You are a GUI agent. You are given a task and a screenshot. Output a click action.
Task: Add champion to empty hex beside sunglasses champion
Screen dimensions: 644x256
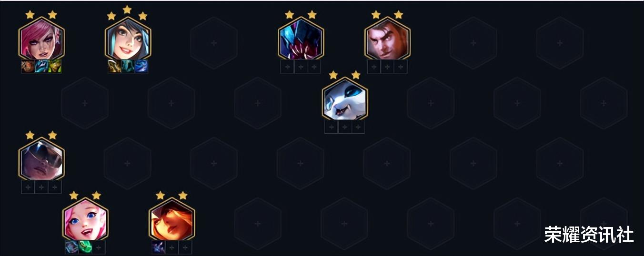(x=127, y=164)
